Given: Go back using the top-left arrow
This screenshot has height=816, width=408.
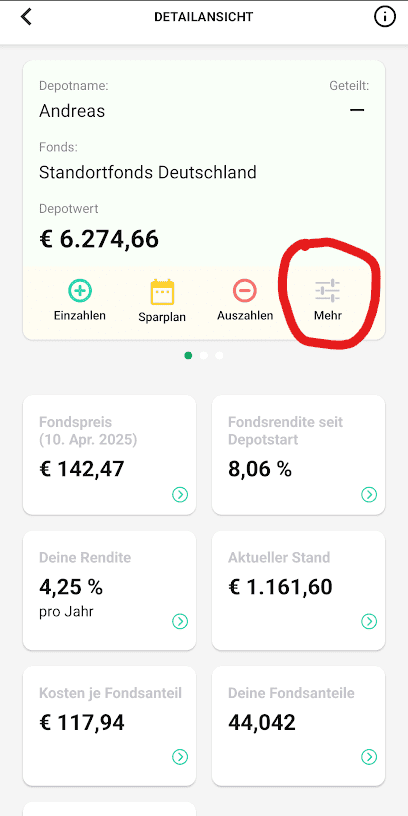Looking at the screenshot, I should [x=26, y=17].
